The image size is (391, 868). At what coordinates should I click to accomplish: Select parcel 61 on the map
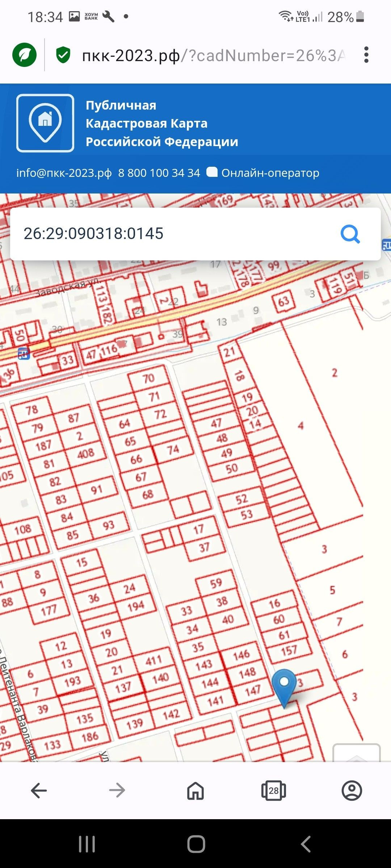tap(284, 635)
